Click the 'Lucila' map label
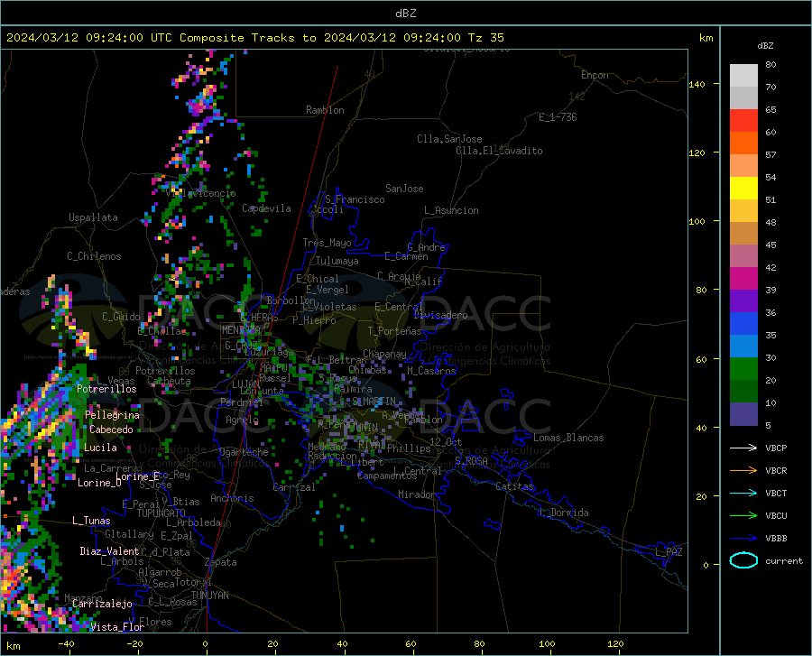812x656 pixels. [x=100, y=448]
